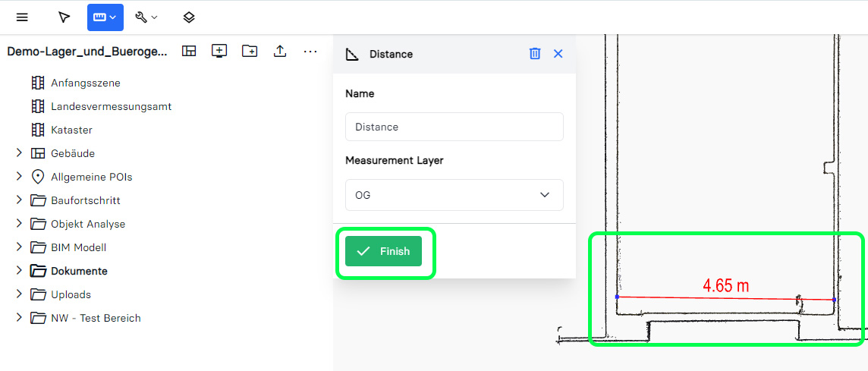The image size is (868, 371).
Task: Expand the Gebäude tree item
Action: tap(19, 153)
